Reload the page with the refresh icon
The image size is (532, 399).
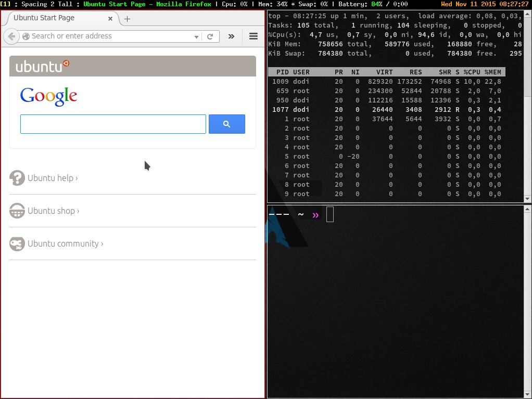pos(210,36)
